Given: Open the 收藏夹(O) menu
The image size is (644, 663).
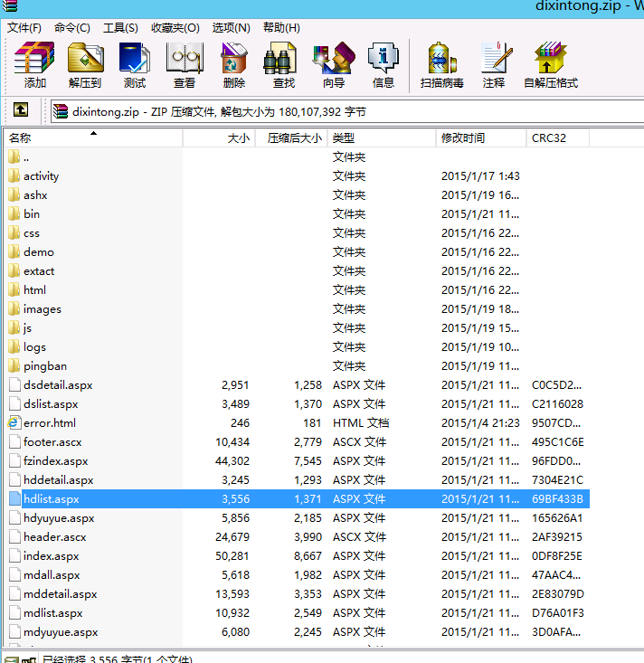Looking at the screenshot, I should pyautogui.click(x=175, y=28).
